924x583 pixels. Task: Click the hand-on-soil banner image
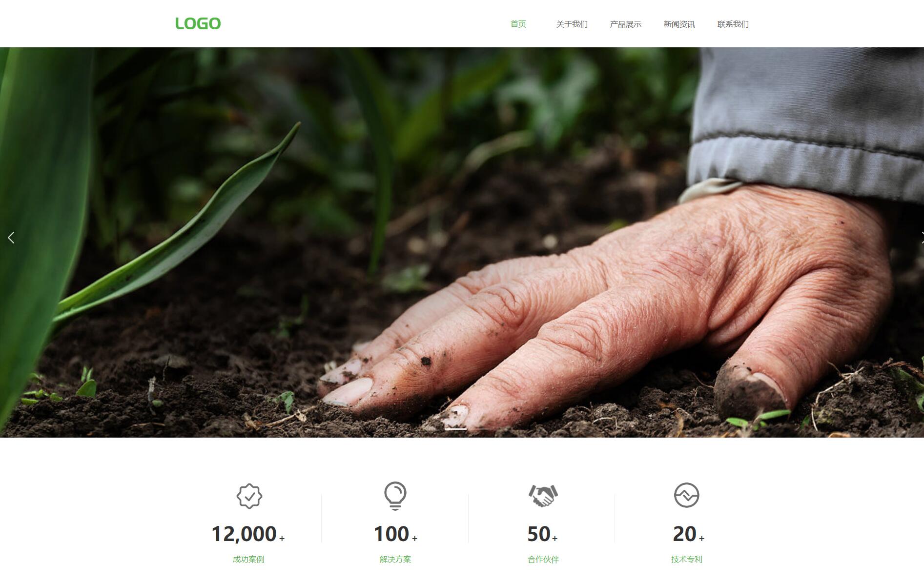pos(462,242)
